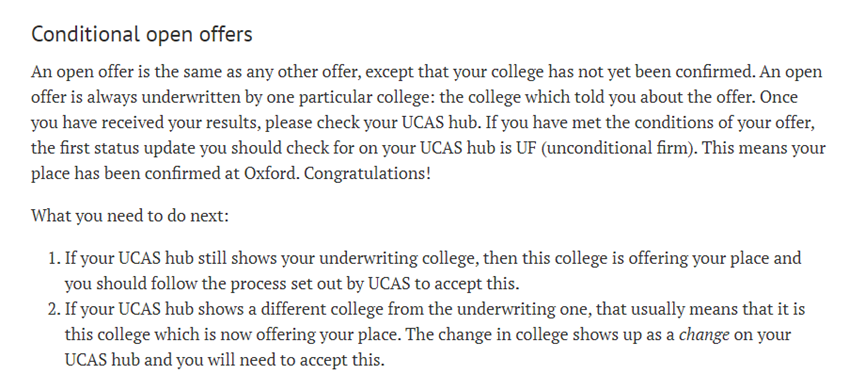This screenshot has width=865, height=391.
Task: Click the word 'Oxford' in the paragraph
Action: pyautogui.click(x=271, y=174)
